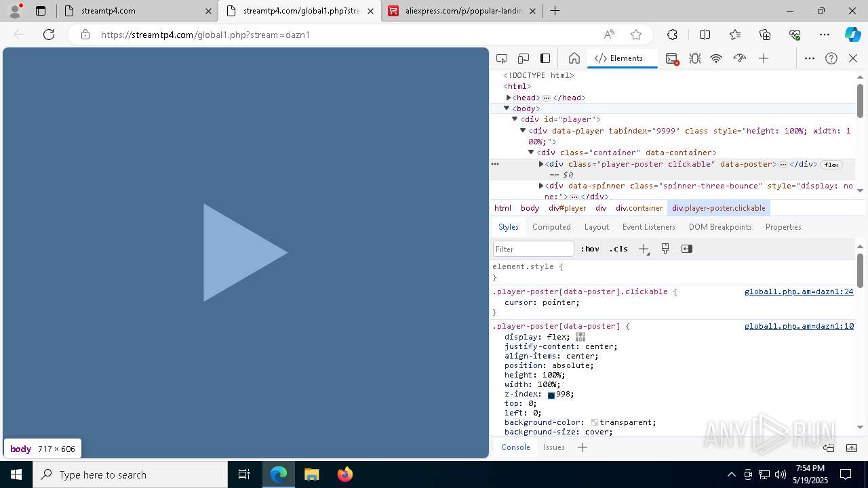The image size is (868, 488).
Task: Open the Favorites hub icon
Action: click(735, 35)
